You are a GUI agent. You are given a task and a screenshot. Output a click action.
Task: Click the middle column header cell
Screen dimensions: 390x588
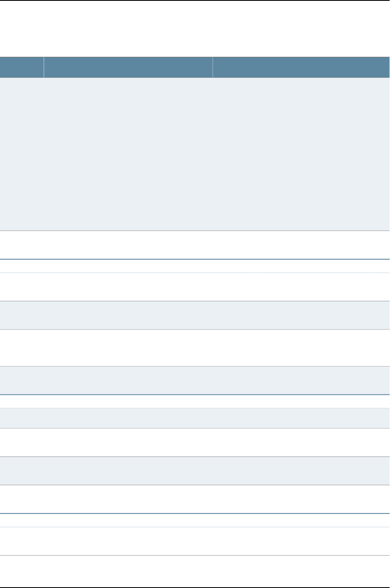click(x=128, y=67)
